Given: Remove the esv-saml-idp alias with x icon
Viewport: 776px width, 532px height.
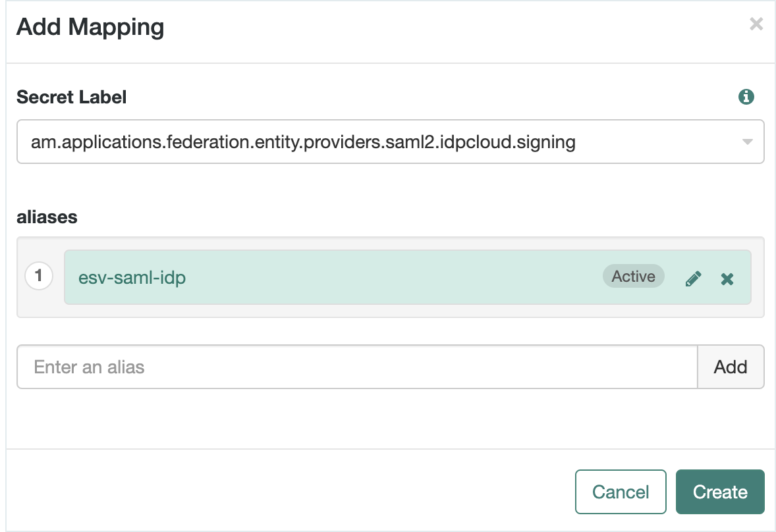Looking at the screenshot, I should tap(727, 279).
